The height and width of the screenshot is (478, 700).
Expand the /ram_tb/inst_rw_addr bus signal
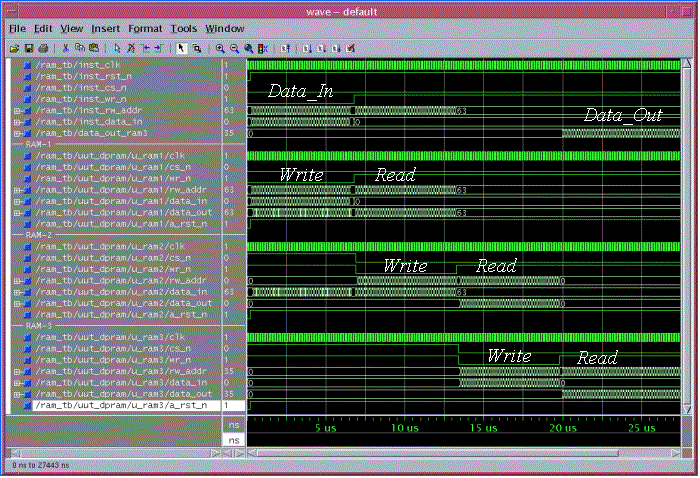coord(17,110)
